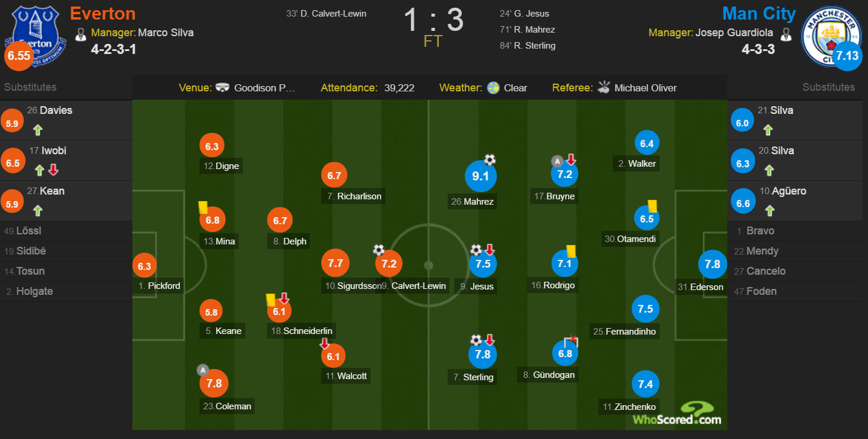Click the Everton club crest
The image size is (868, 439).
point(32,31)
